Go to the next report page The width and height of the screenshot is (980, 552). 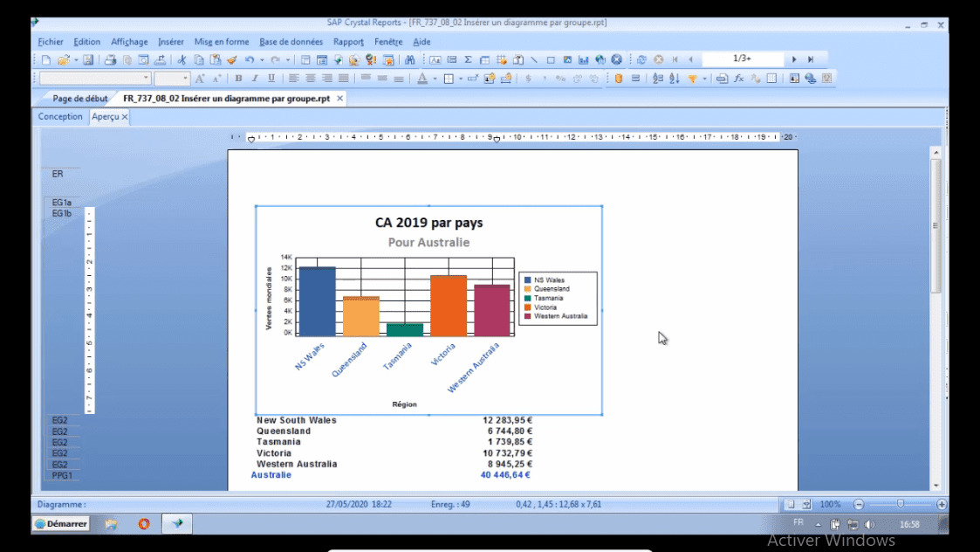794,59
